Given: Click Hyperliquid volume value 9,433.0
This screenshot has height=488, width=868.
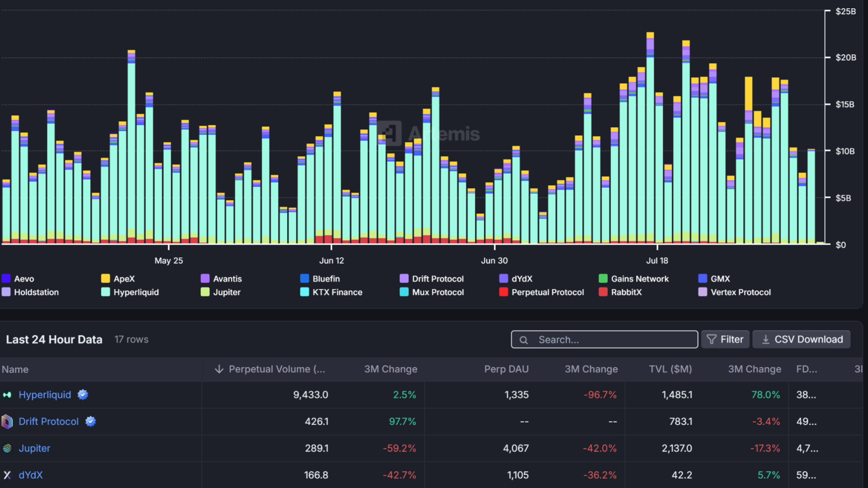Looking at the screenshot, I should [x=310, y=395].
